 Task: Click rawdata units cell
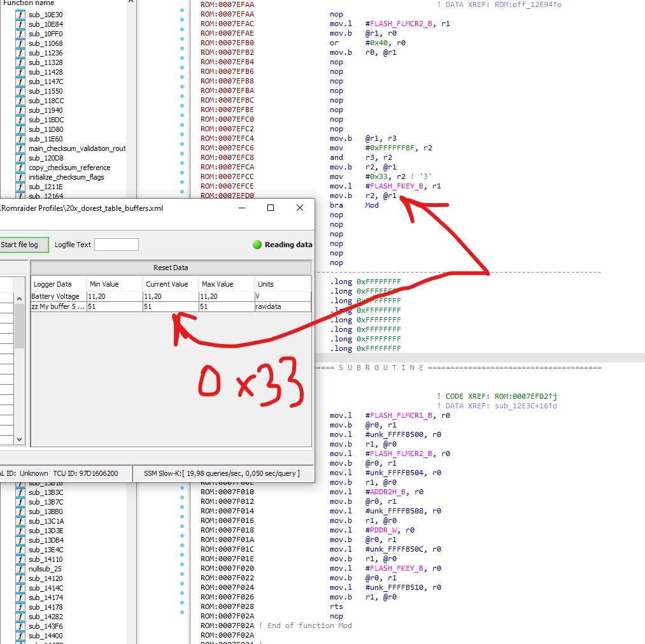[283, 306]
